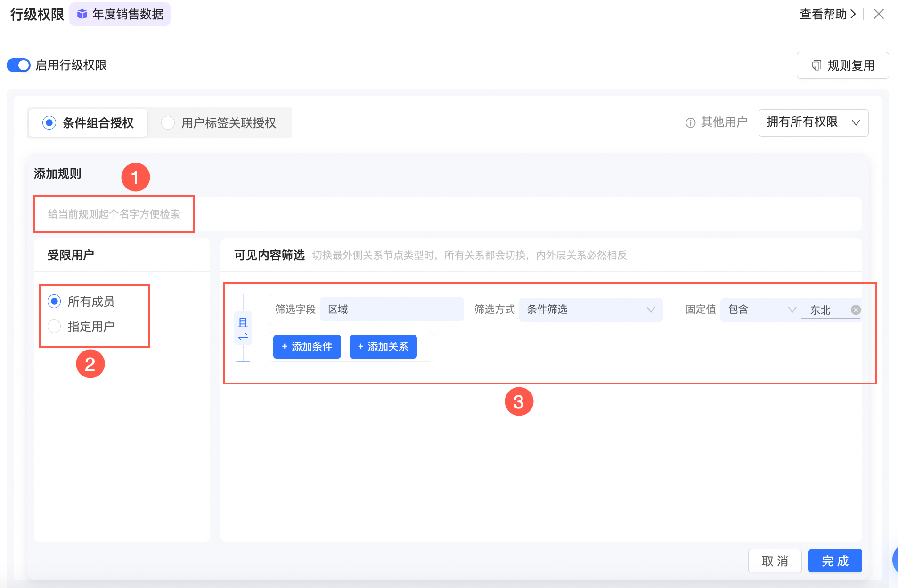Click the 筛选字段 label
This screenshot has width=898, height=588.
(295, 309)
